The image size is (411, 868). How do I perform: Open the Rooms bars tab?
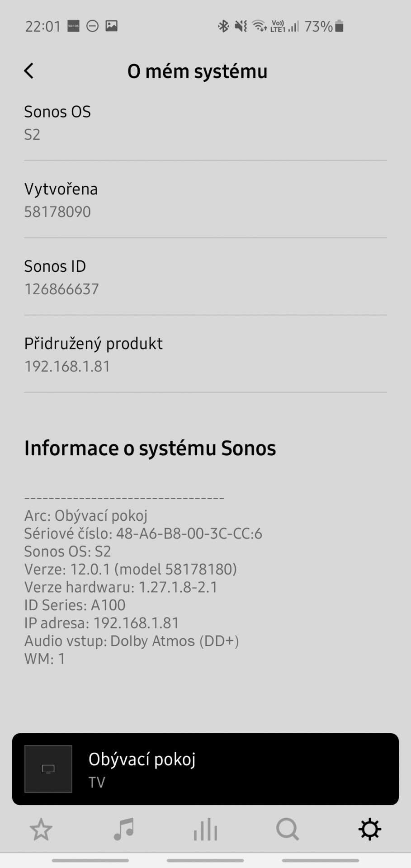point(205,830)
